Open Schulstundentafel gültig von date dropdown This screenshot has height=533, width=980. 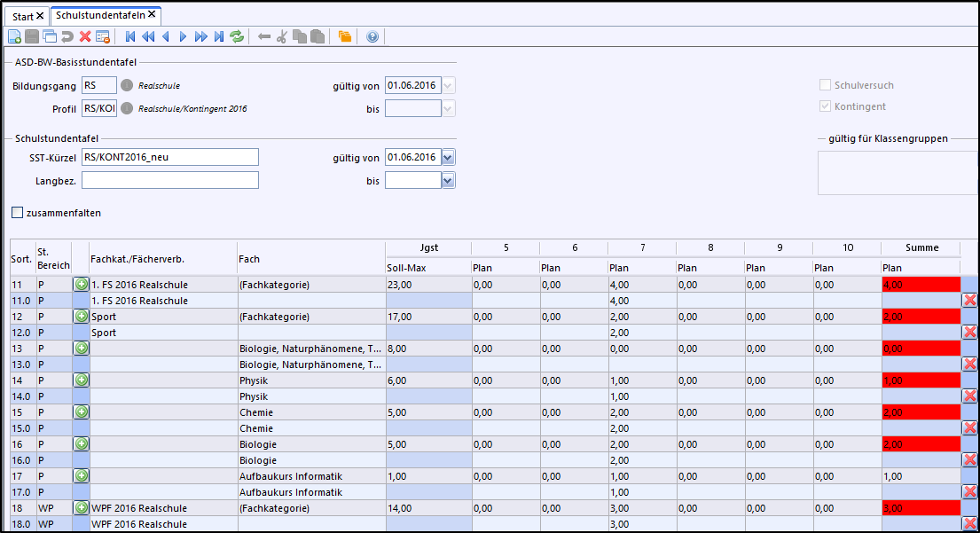pos(448,157)
